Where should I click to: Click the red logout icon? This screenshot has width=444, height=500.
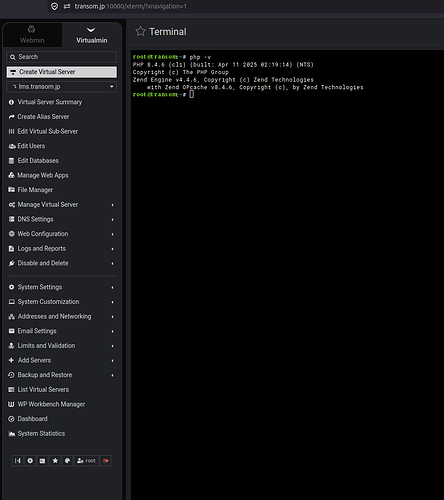tap(106, 461)
